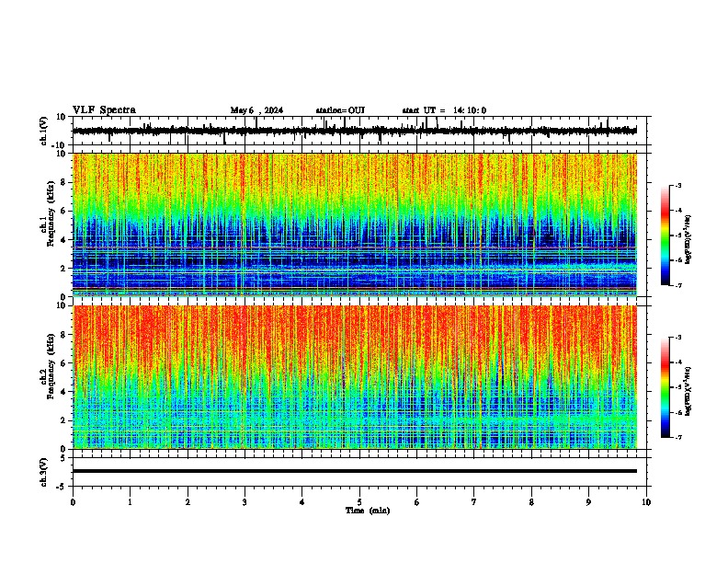
Task: Click the 8 kHz tick of ch.1 spectrogram
Action: pyautogui.click(x=63, y=182)
